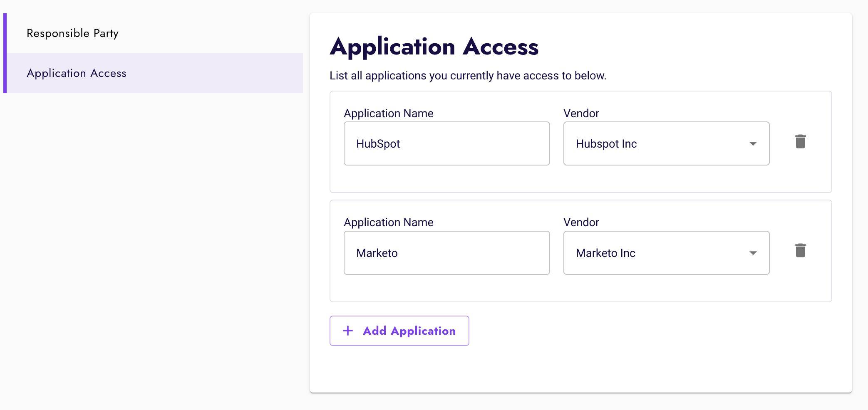
Task: Click empty space below the Marketo name field
Action: pyautogui.click(x=446, y=288)
